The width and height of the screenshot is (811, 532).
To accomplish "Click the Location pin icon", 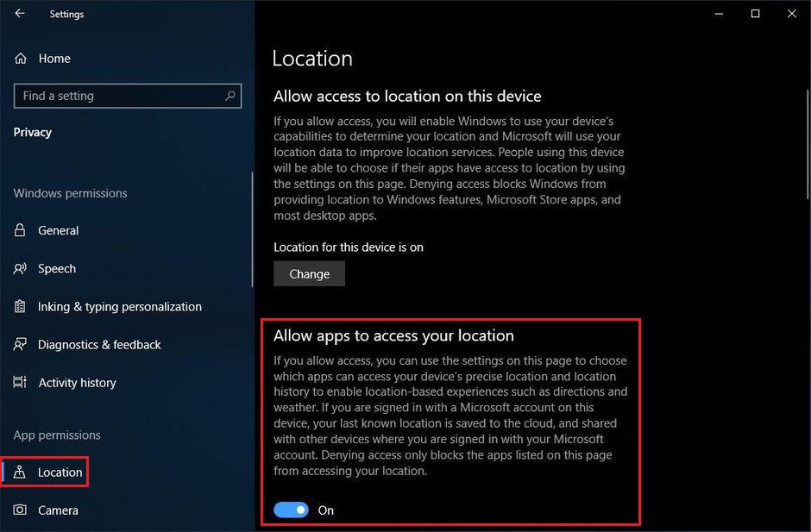I will pos(20,472).
